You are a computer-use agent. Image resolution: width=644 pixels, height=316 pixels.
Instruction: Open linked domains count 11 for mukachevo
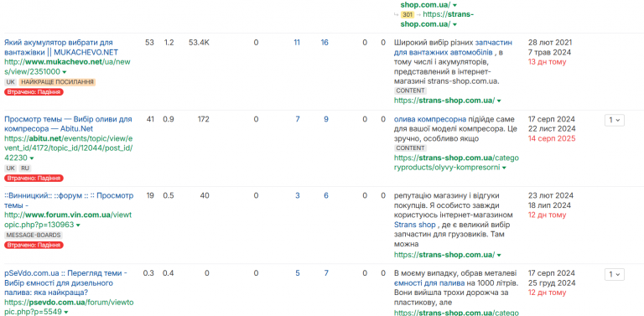(x=297, y=42)
